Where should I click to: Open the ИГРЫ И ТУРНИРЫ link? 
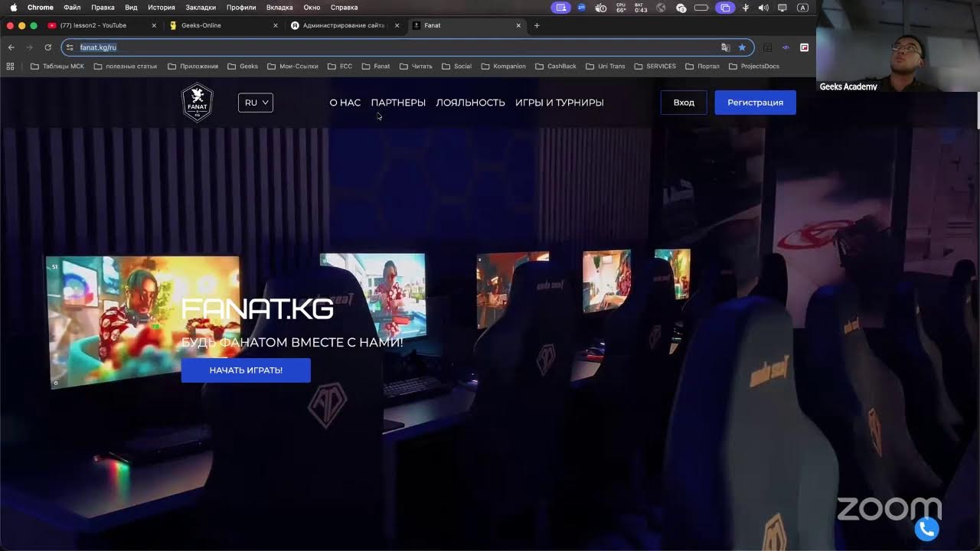coord(560,103)
